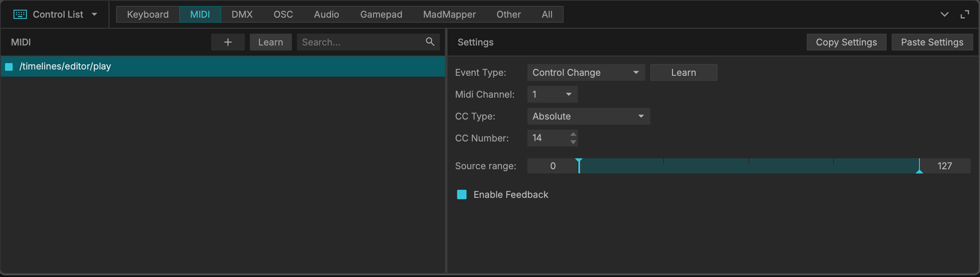This screenshot has width=980, height=277.
Task: Collapse the panel with the chevron icon
Action: (944, 14)
